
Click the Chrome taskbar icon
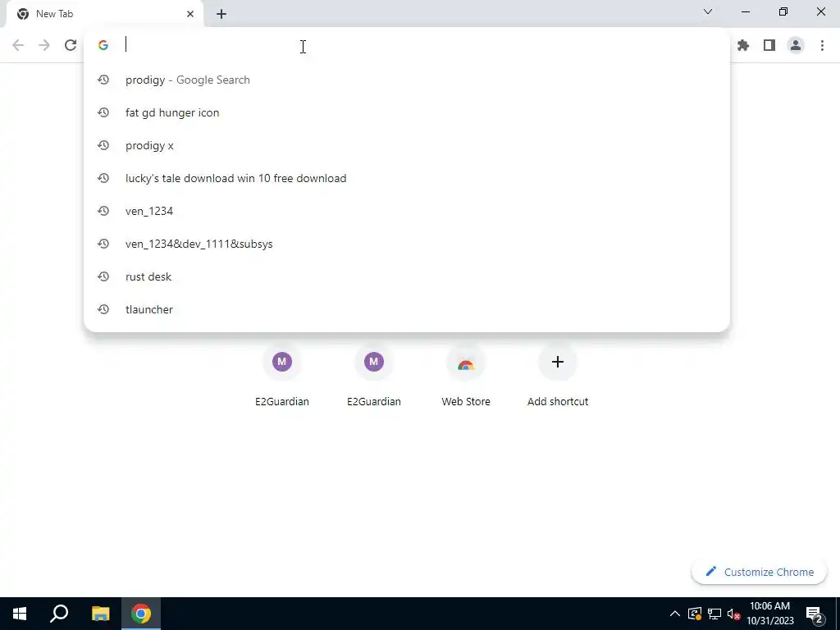pos(141,614)
